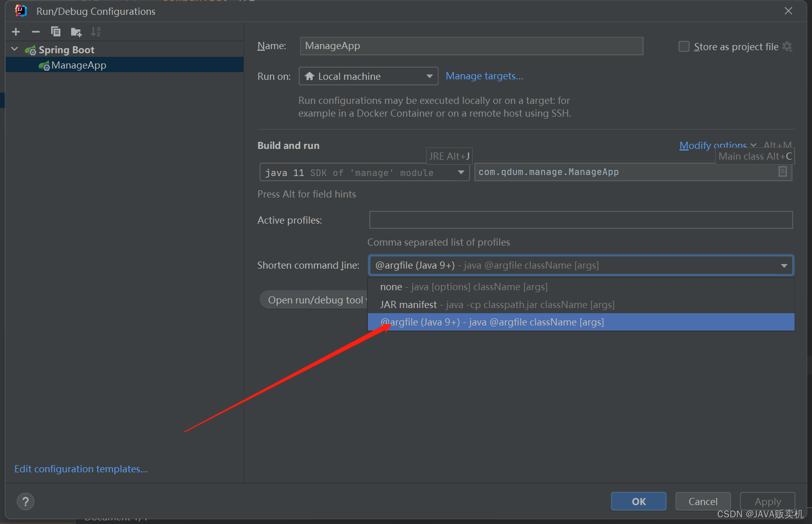Copy the configuration using the duplicate icon
Screen dimensions: 812x524
pyautogui.click(x=56, y=32)
